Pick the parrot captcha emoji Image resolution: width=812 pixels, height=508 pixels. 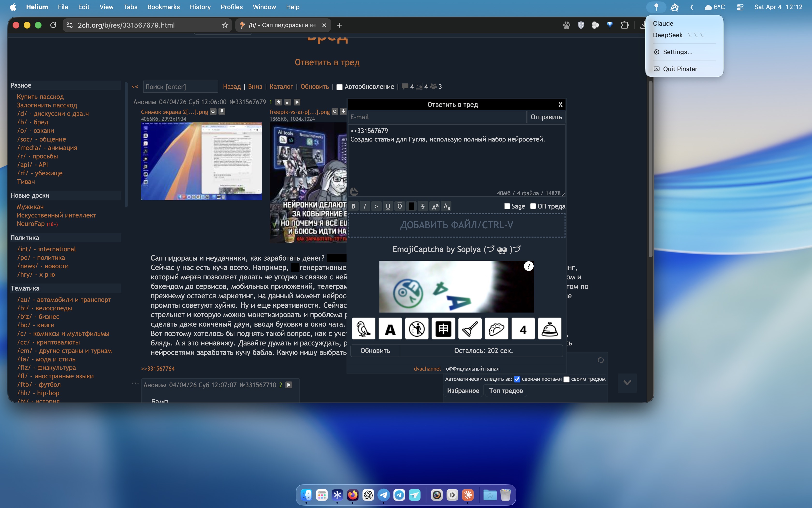pos(363,329)
